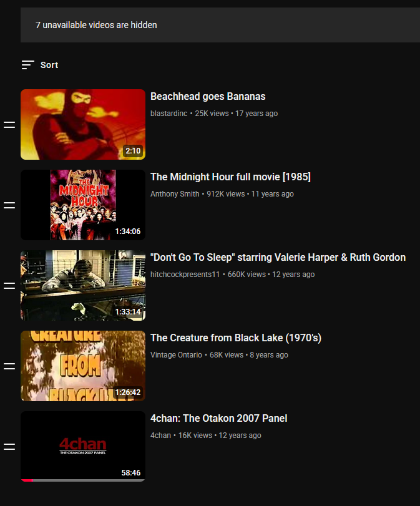This screenshot has height=506, width=420.
Task: Grab reorder handle for Don't Go To Sleep
Action: tap(9, 286)
